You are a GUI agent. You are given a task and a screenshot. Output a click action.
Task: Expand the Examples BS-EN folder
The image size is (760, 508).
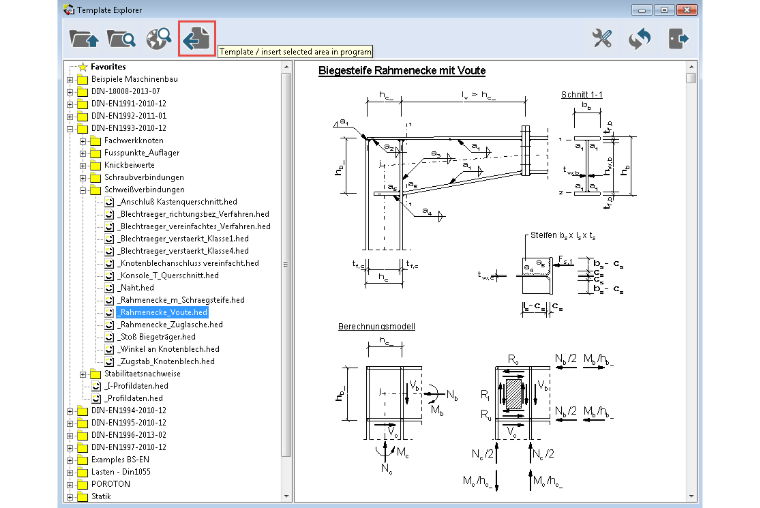70,460
